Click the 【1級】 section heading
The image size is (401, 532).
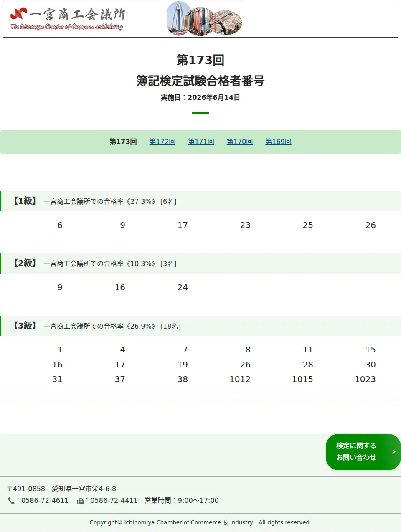click(25, 201)
